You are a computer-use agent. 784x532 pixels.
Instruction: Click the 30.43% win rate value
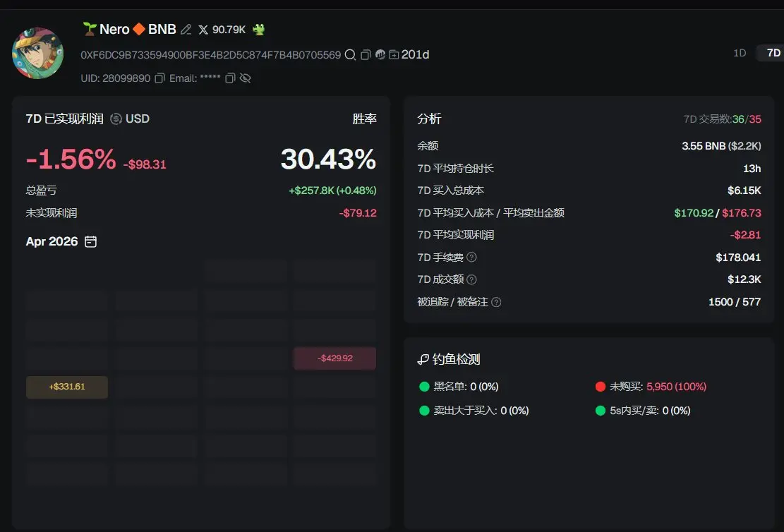click(329, 159)
